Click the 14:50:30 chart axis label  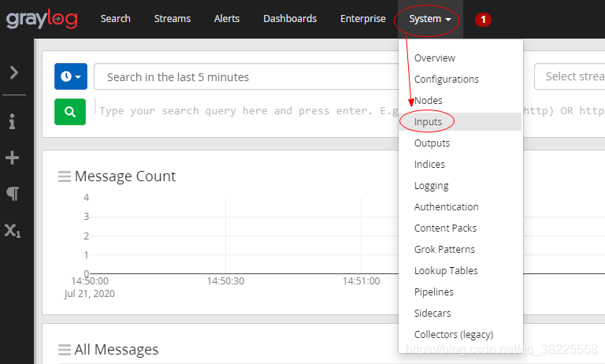[x=225, y=281]
